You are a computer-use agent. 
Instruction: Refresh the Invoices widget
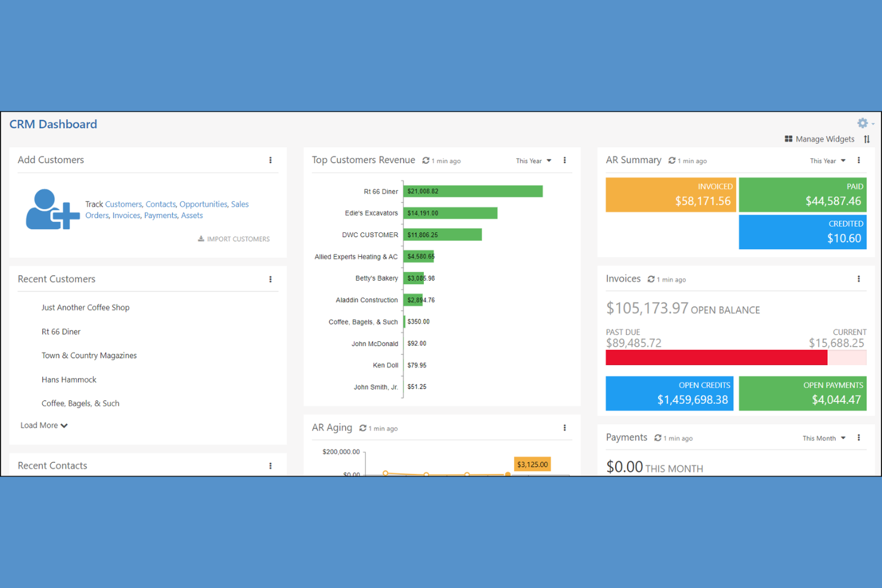pos(651,279)
